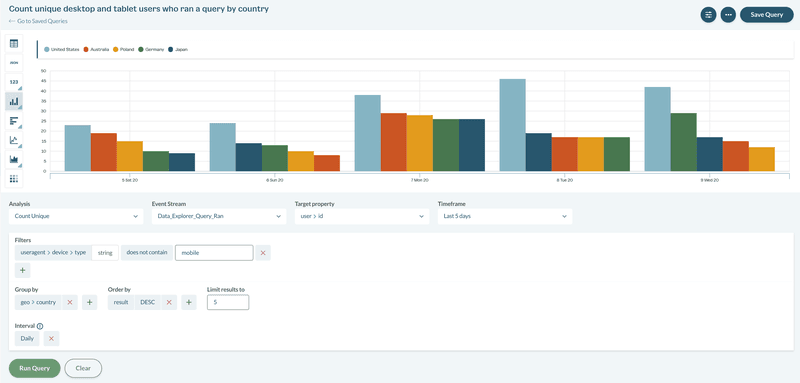Open Event Stream dropdown
800x383 pixels.
219,216
